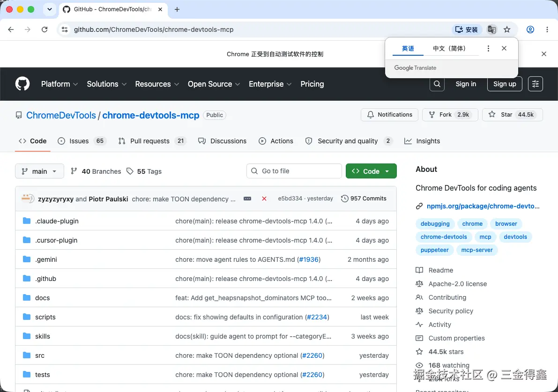
Task: Open Chrome three-dot menu
Action: [x=547, y=30]
